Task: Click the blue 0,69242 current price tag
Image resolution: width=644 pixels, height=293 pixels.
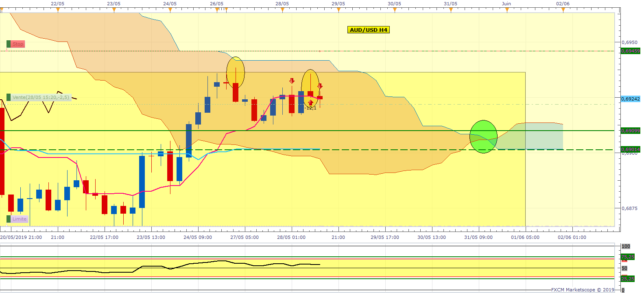Action: (630, 99)
